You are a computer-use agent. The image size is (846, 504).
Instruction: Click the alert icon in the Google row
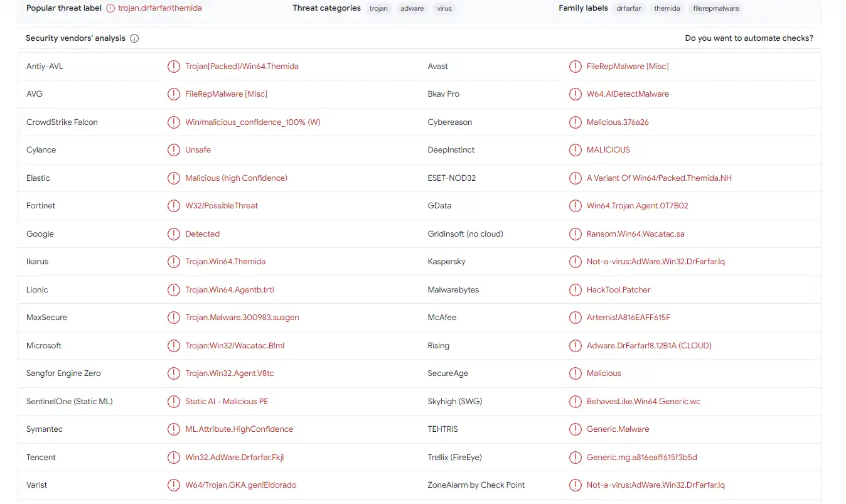[173, 234]
